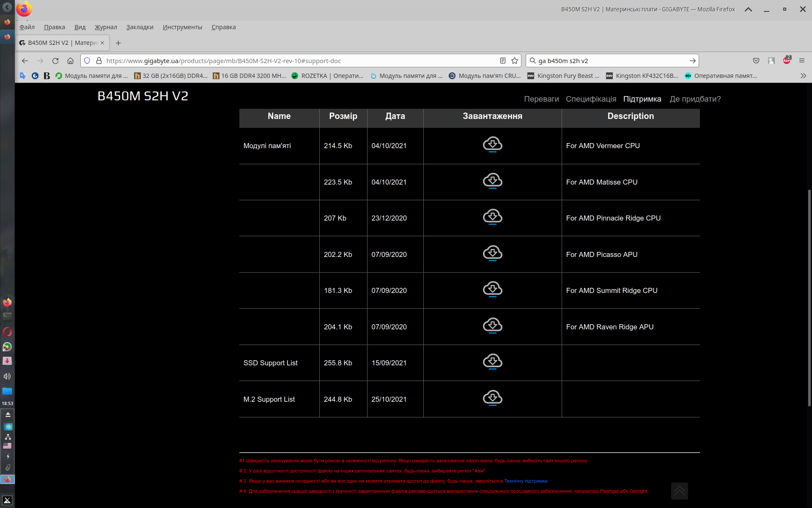
Task: Follow the Технічну підтримки link
Action: coord(526,481)
